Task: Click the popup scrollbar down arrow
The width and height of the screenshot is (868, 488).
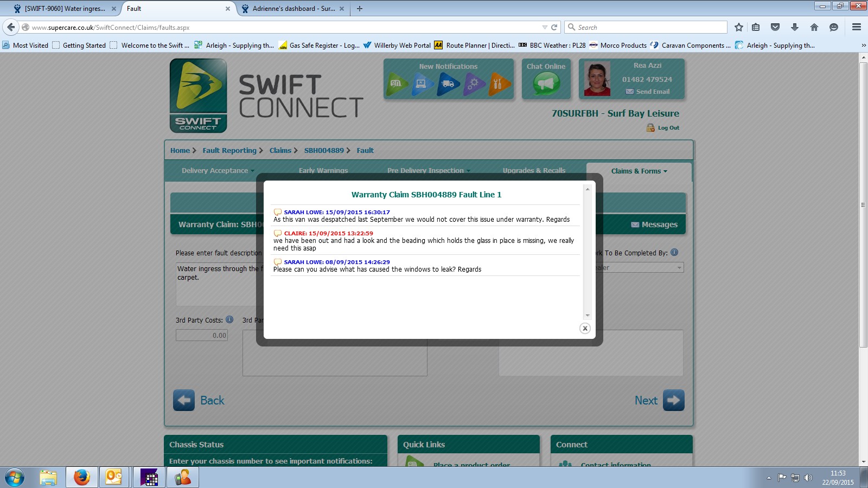Action: point(587,315)
